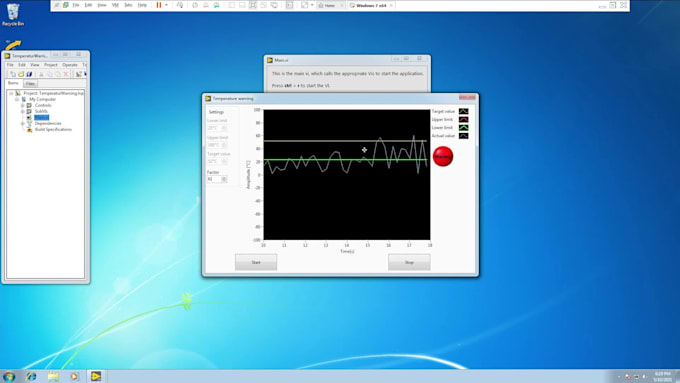Click the Lower limit input field
The image size is (680, 383).
pos(214,128)
